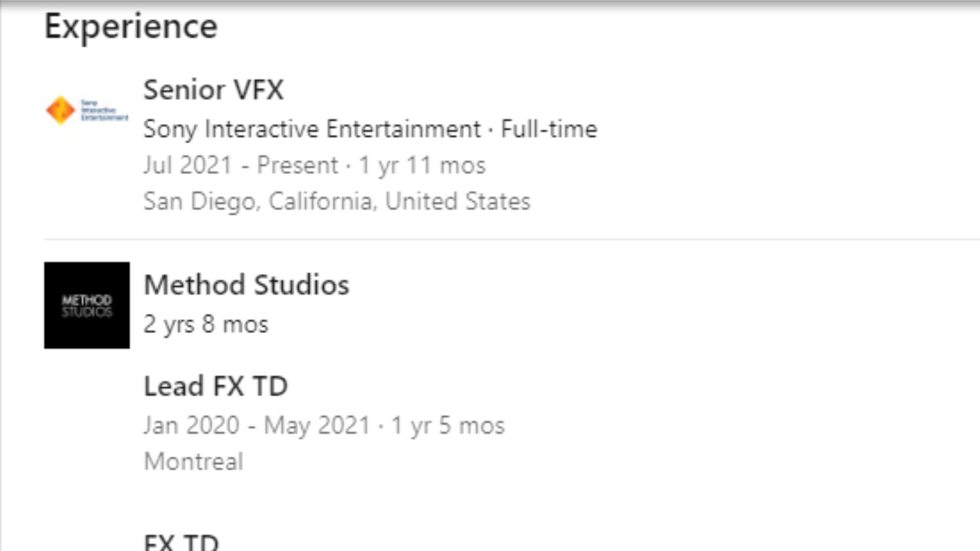Viewport: 980px width, 551px height.
Task: Click the Montreal location tag
Action: point(192,460)
